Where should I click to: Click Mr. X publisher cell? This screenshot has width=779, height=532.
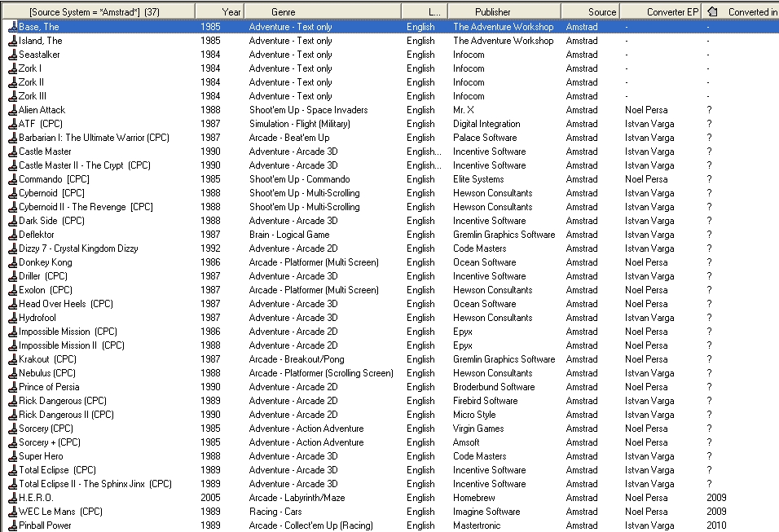[464, 110]
